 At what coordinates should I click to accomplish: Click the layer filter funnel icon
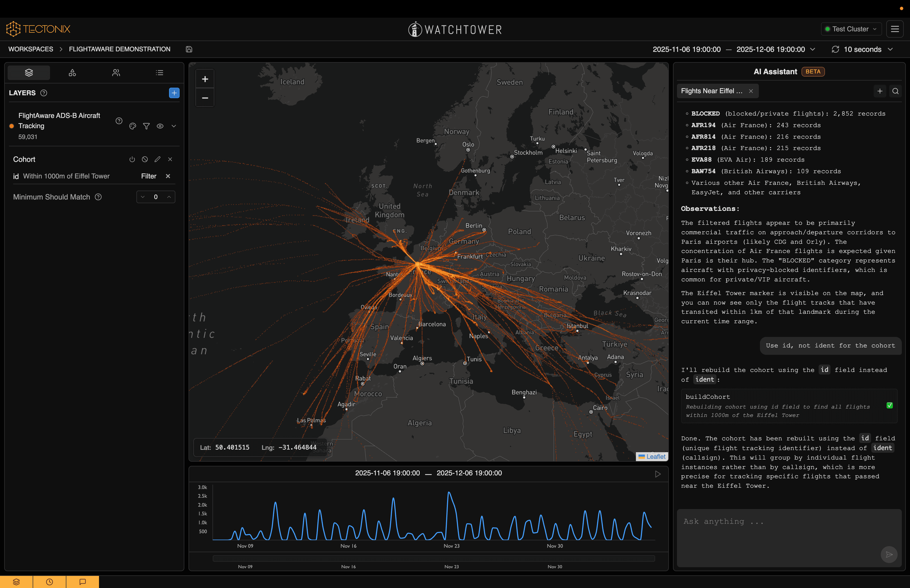[x=146, y=126]
